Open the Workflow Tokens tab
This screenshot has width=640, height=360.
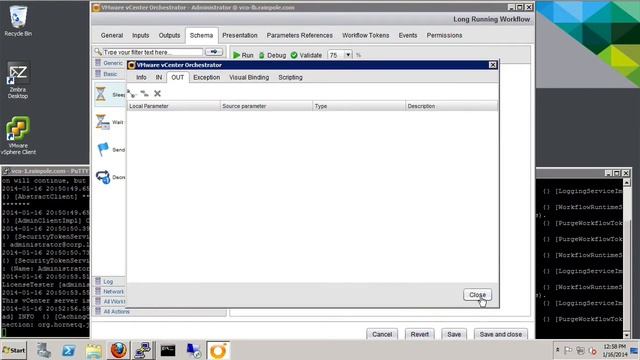(366, 36)
